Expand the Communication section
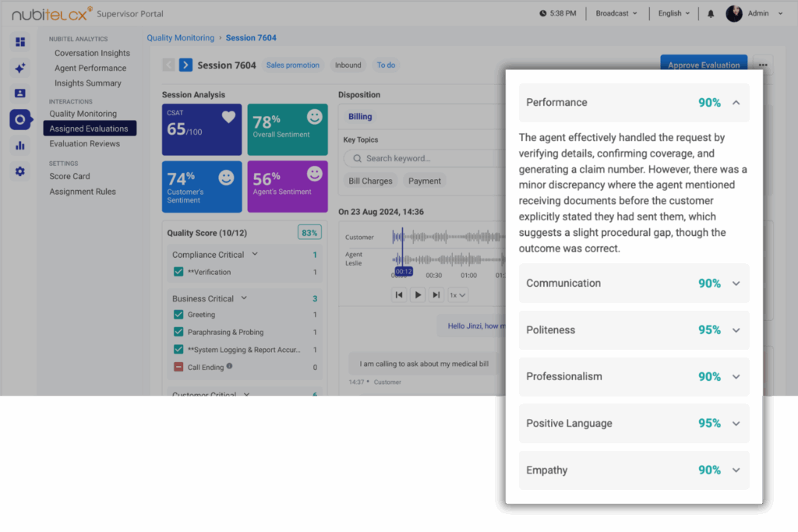This screenshot has width=798, height=532. pos(736,284)
